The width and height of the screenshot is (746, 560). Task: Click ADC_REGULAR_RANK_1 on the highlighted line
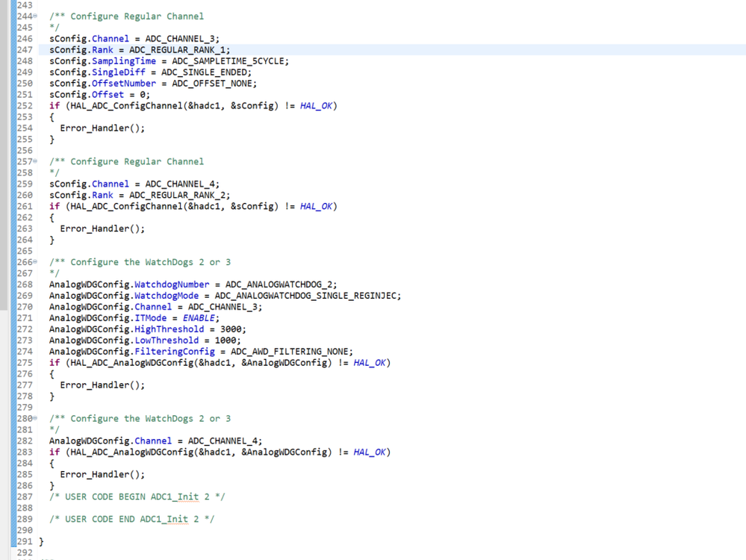coord(177,50)
